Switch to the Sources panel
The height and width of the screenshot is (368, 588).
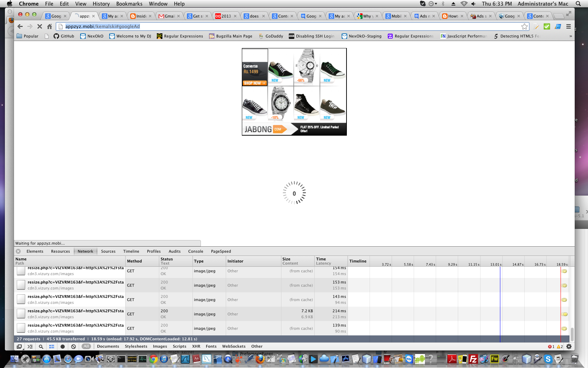[108, 251]
